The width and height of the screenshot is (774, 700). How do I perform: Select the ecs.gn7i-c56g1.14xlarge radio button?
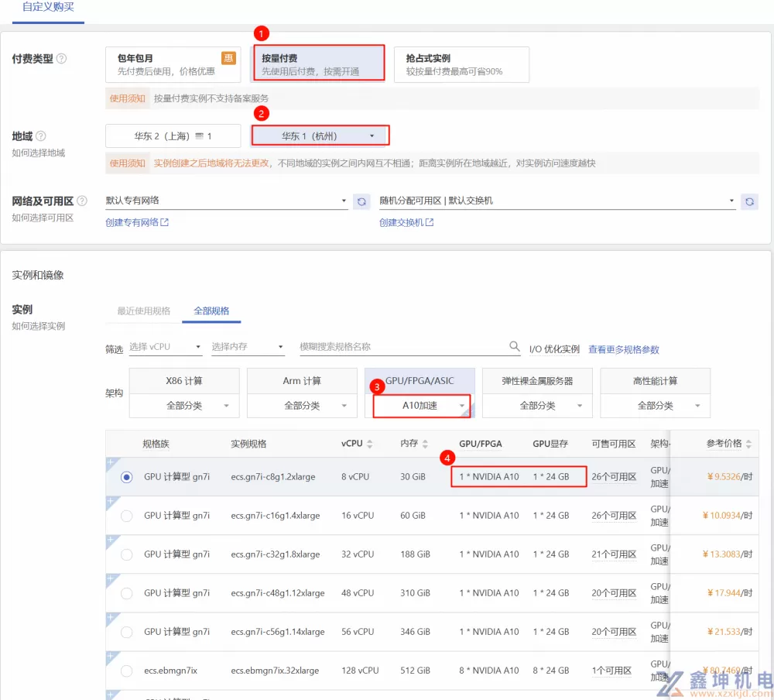point(126,632)
